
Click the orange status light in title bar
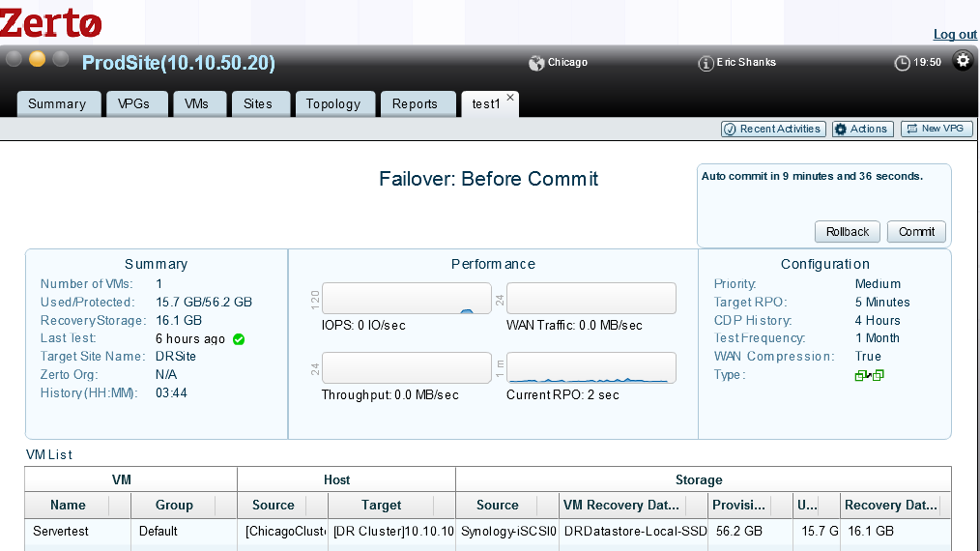38,59
